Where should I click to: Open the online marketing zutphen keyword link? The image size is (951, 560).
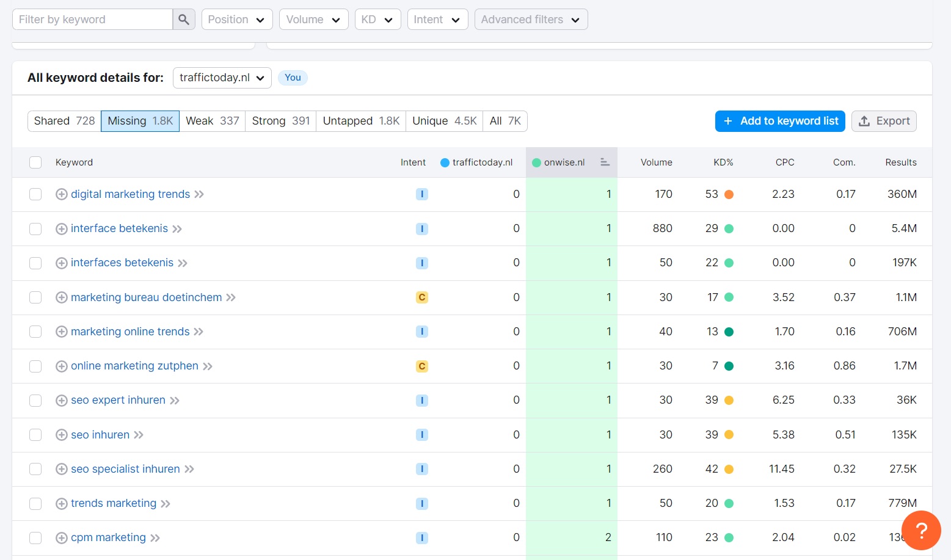coord(134,366)
